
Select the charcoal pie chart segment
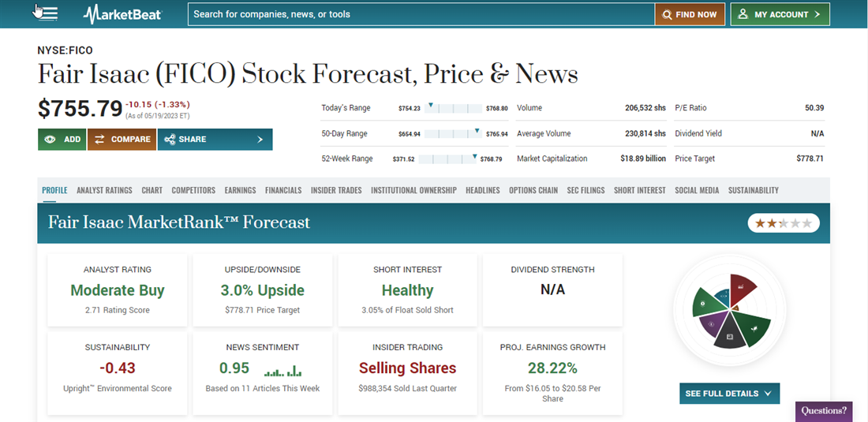[731, 336]
